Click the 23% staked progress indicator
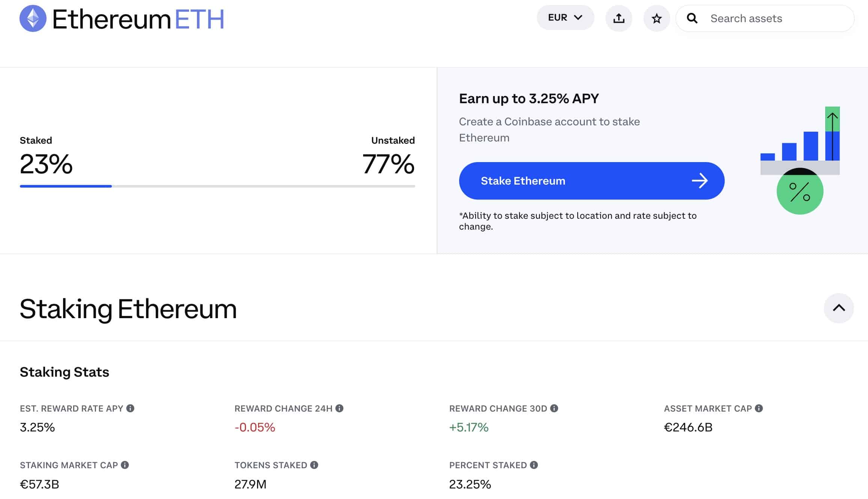This screenshot has height=499, width=868. click(65, 185)
